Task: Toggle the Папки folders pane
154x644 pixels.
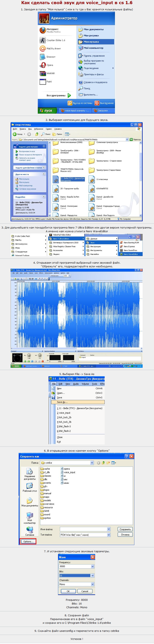Action: pos(57,134)
